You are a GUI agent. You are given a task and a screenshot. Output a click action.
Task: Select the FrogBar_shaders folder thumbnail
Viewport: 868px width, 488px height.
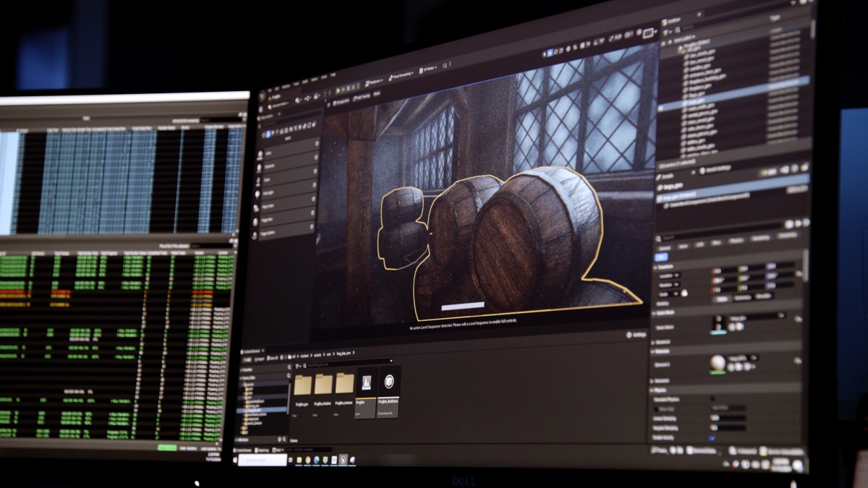pyautogui.click(x=323, y=384)
